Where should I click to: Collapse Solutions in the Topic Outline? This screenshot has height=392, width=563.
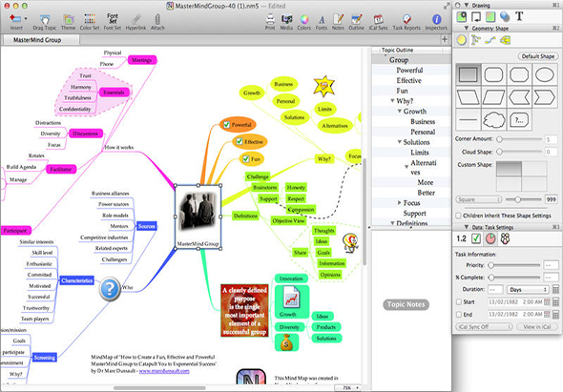pos(399,142)
